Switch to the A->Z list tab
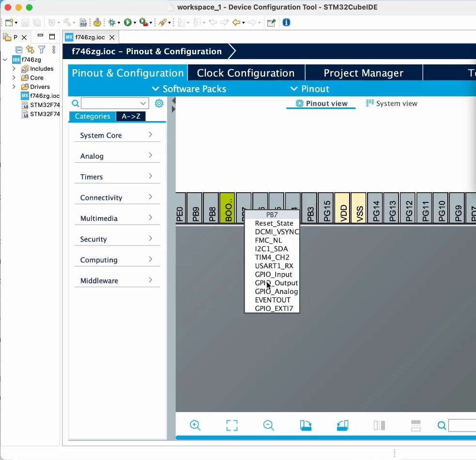Viewport: 476px width, 460px height. (x=131, y=116)
